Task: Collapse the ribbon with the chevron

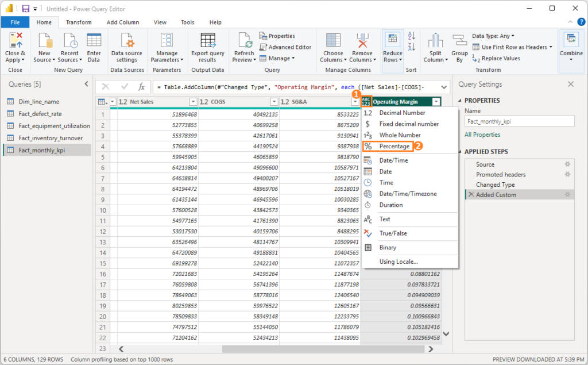Action: 570,22
